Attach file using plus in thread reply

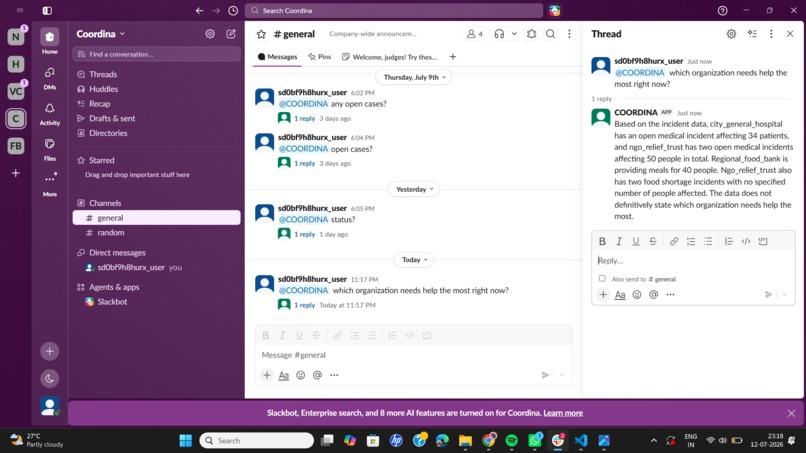(x=603, y=295)
